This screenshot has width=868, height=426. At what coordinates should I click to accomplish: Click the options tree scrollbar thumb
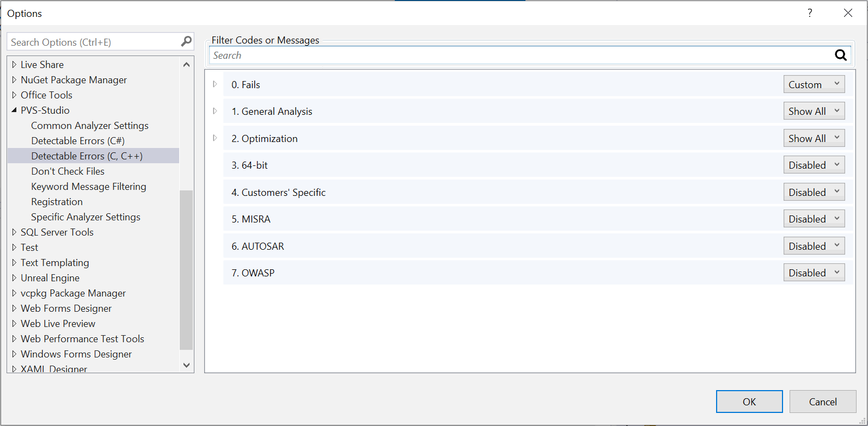[186, 270]
